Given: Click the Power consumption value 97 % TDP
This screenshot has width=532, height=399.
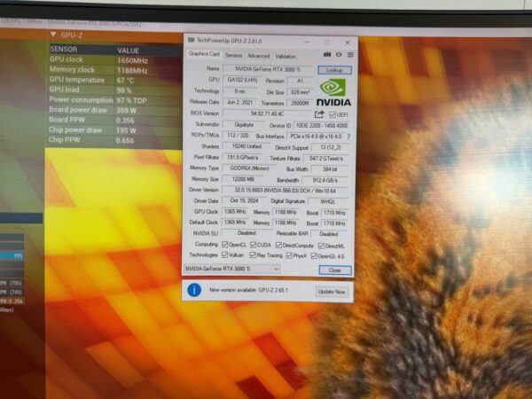Looking at the screenshot, I should click(131, 100).
